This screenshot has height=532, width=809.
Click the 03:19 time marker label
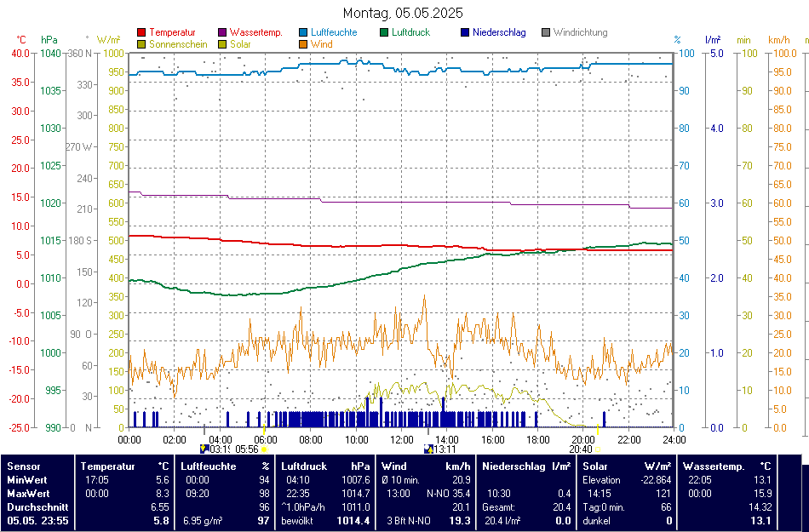219,449
